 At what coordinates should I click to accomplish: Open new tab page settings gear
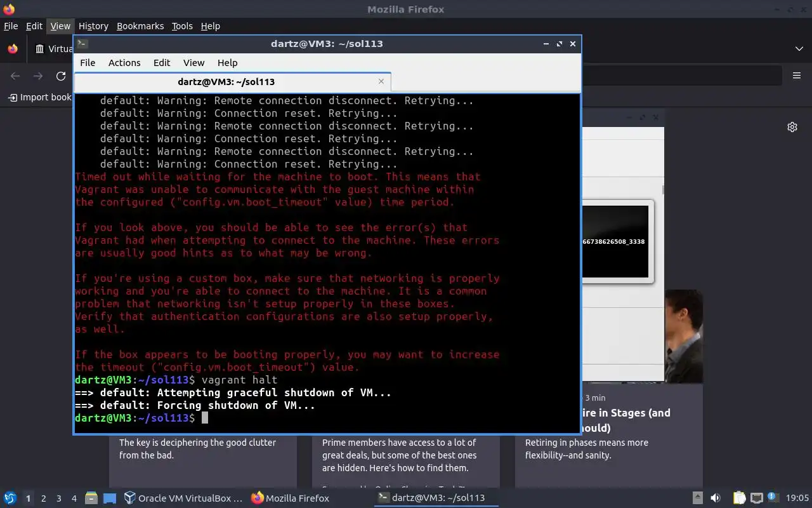(x=792, y=127)
